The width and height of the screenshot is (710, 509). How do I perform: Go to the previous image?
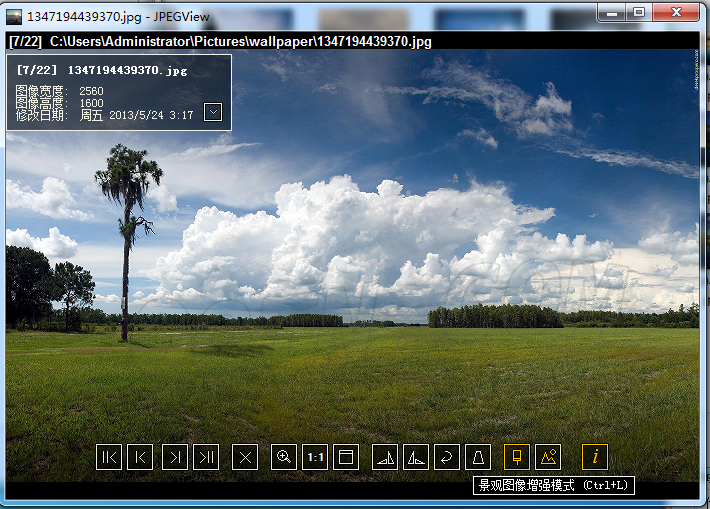140,457
